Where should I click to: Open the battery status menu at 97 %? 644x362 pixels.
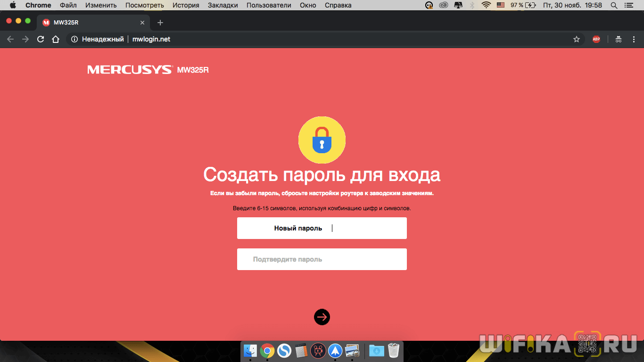(523, 6)
